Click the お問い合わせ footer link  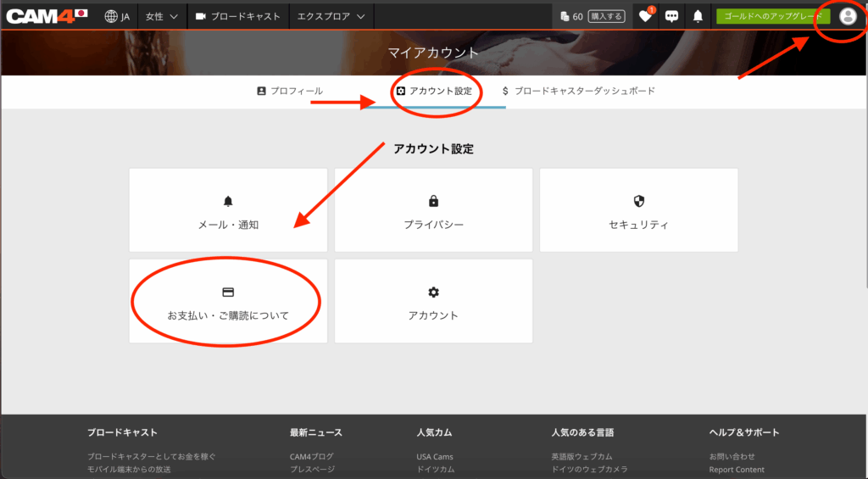(x=732, y=456)
